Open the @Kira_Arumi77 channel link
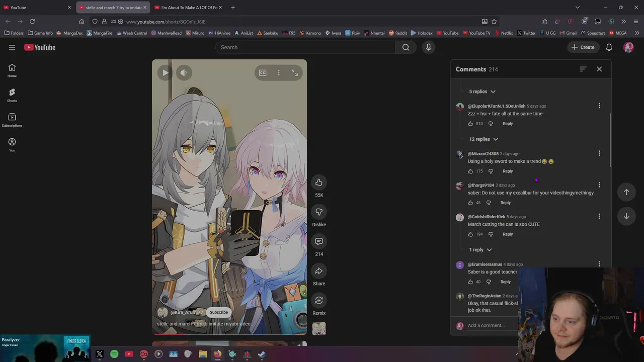 click(187, 312)
